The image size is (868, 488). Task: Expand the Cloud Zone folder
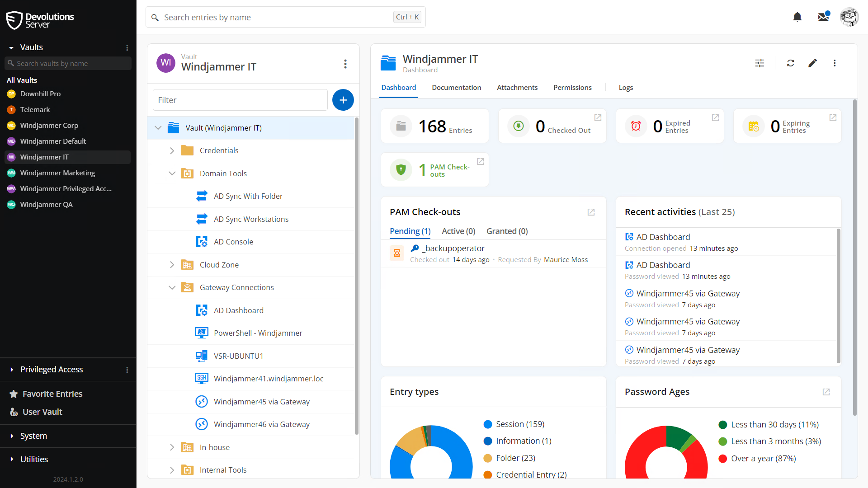[172, 265]
